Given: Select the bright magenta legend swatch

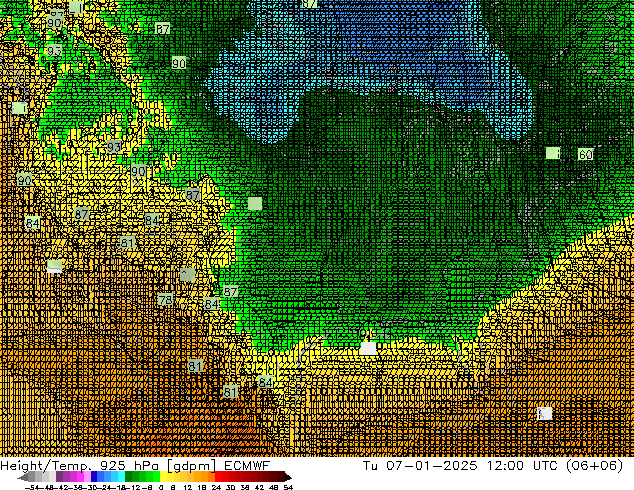Looking at the screenshot, I should click(80, 476).
